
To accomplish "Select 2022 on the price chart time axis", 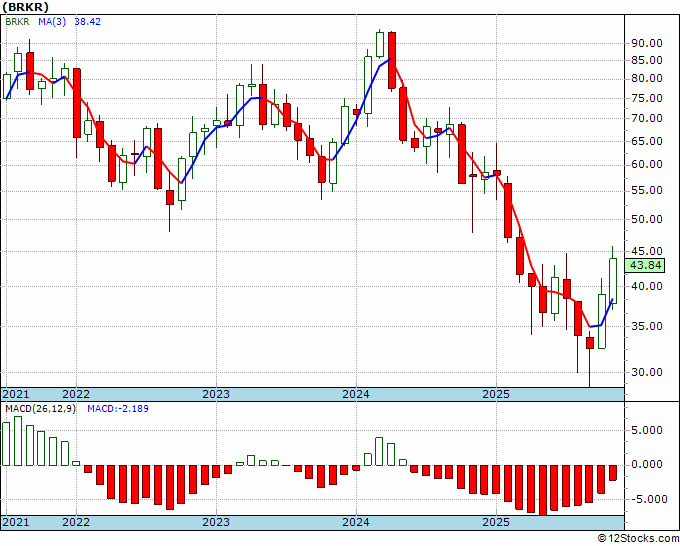I will [76, 394].
